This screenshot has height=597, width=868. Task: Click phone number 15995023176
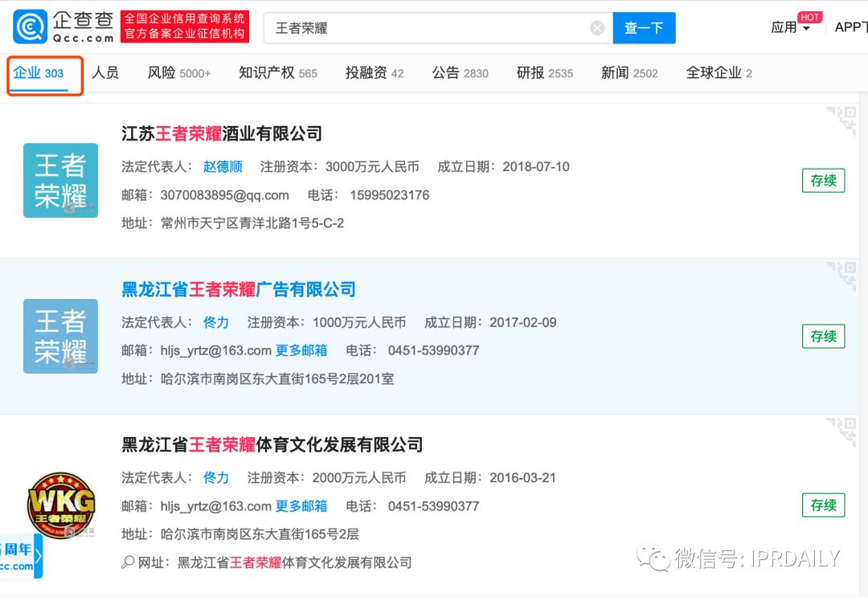click(x=389, y=195)
